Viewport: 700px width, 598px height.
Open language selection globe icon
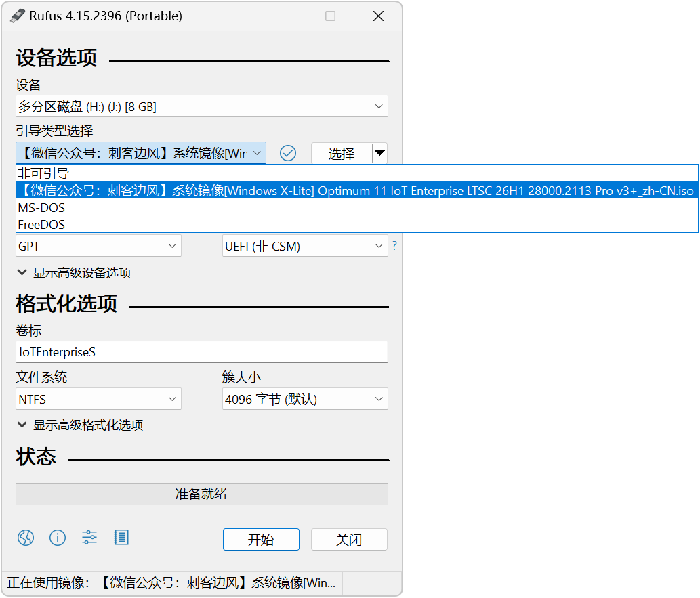(26, 538)
